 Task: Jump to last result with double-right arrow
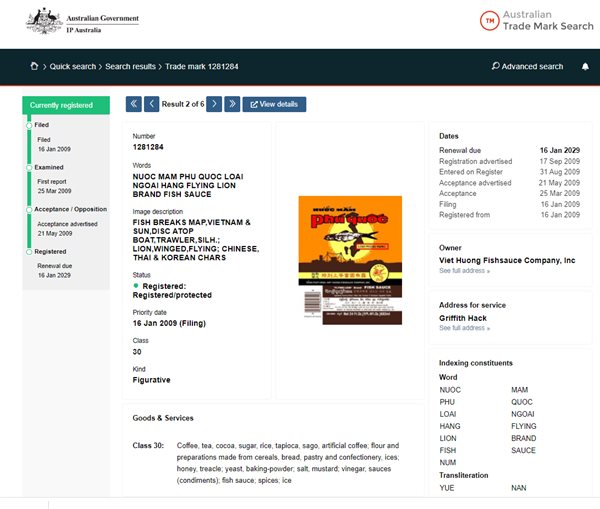(231, 104)
